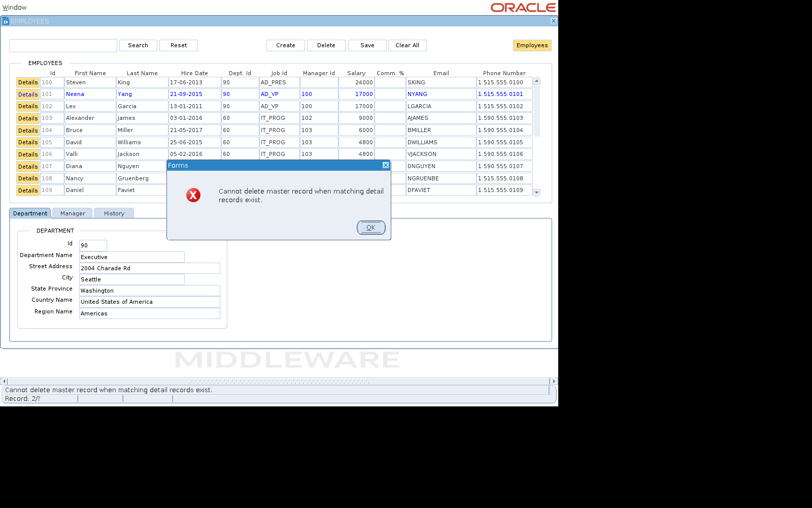Switch to the History tab
Viewport: 812px width, 508px height.
click(114, 213)
